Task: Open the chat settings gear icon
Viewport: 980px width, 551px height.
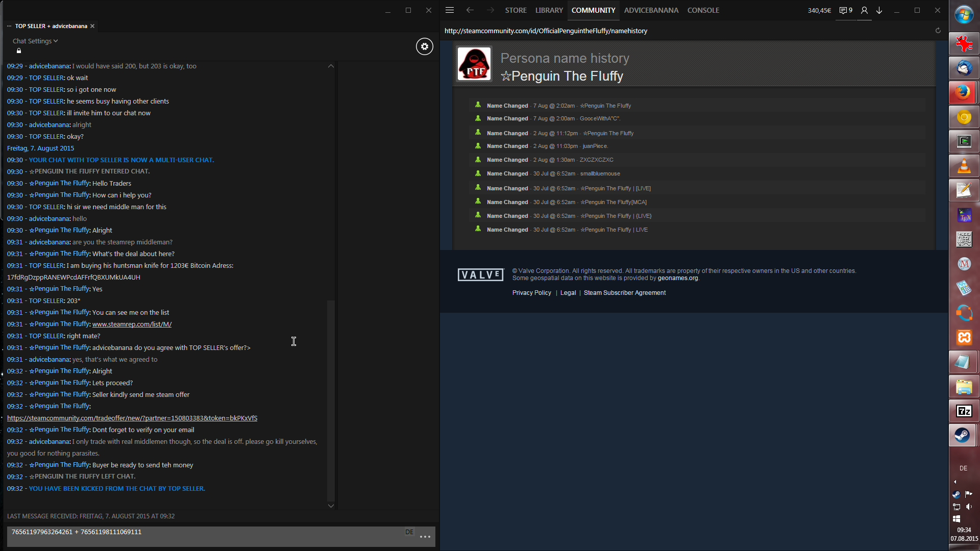Action: [424, 46]
